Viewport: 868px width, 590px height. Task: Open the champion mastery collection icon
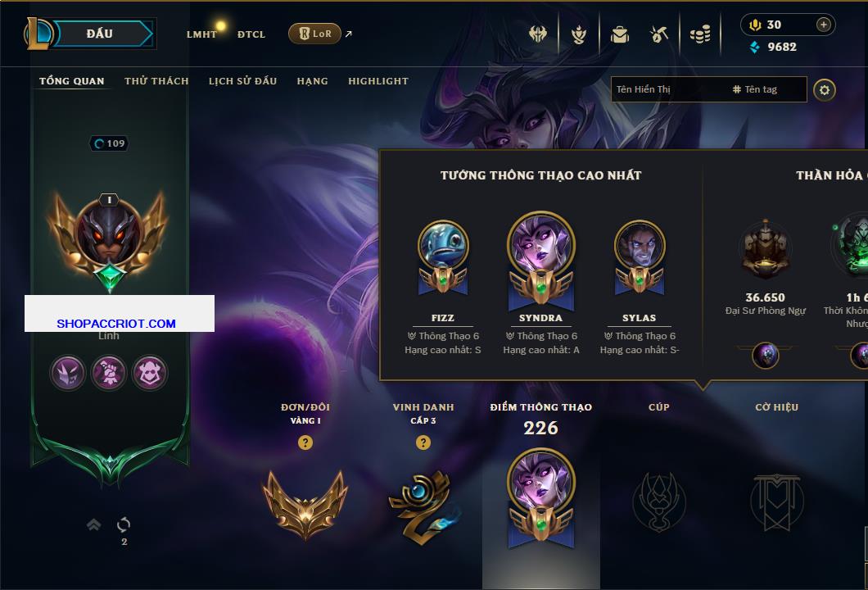[578, 34]
